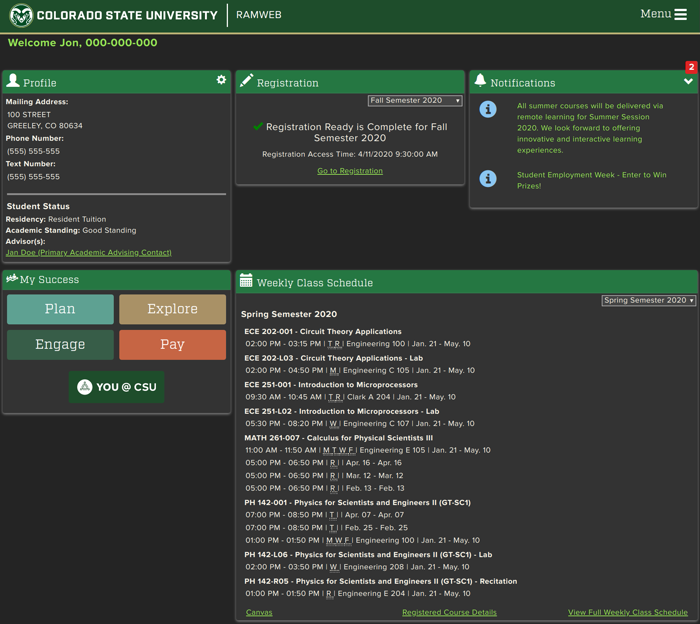The height and width of the screenshot is (624, 700).
Task: Open Student Employment Week notification
Action: [x=592, y=180]
